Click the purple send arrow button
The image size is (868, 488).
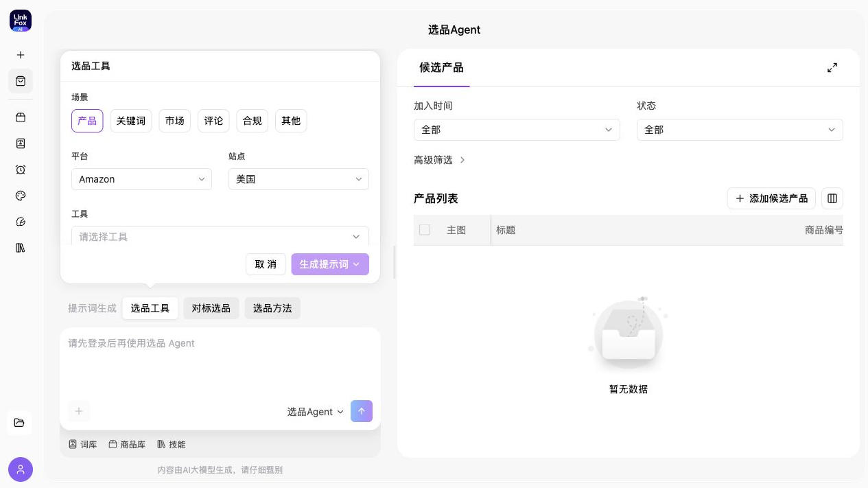362,411
